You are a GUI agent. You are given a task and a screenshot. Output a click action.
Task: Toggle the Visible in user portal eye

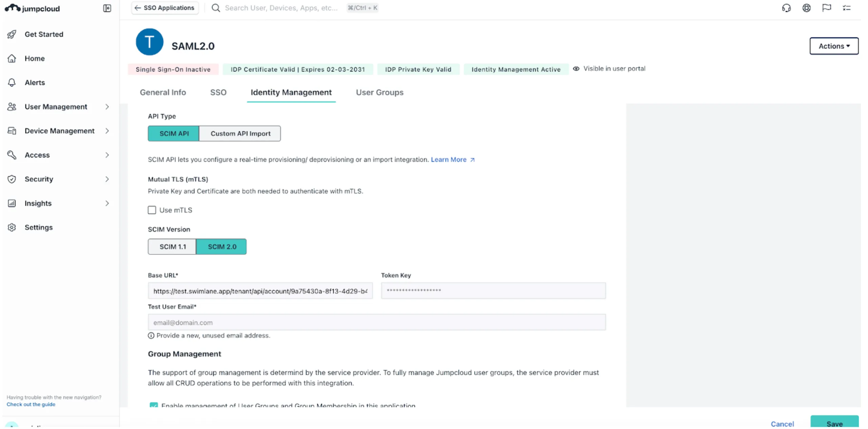click(x=576, y=69)
